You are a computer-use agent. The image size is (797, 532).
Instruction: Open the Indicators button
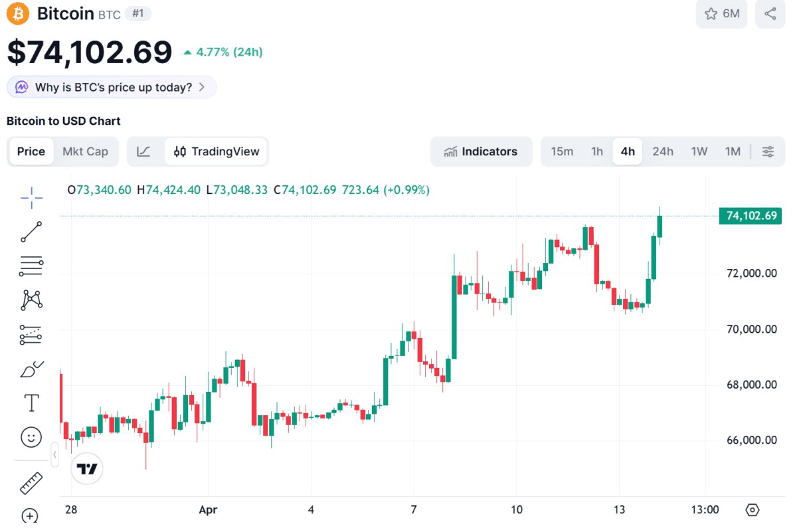(481, 151)
